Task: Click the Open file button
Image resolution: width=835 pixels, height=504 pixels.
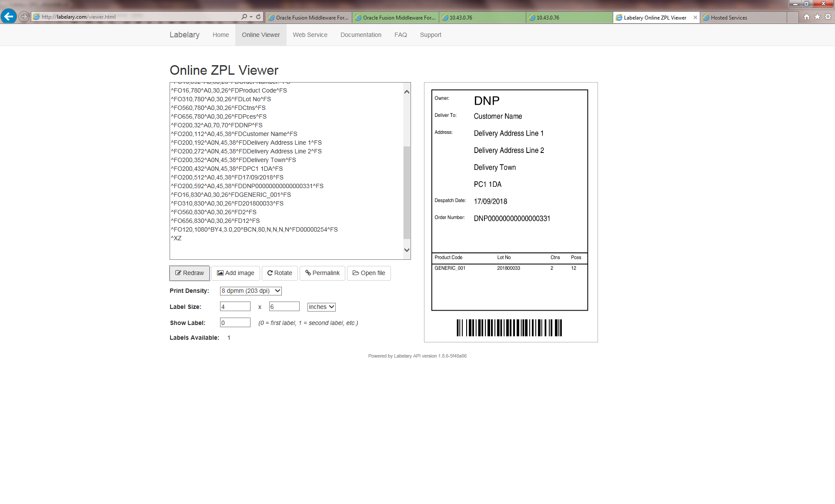Action: coord(369,273)
